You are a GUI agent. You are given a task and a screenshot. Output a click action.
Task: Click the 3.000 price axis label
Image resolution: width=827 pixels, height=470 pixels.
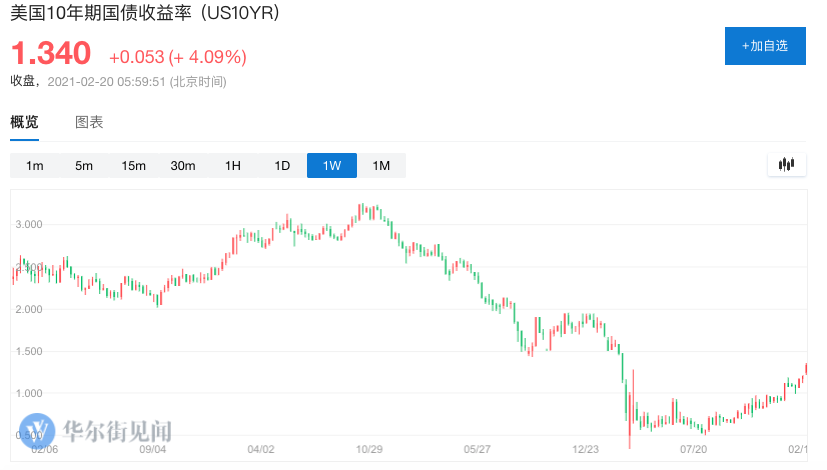coord(28,224)
